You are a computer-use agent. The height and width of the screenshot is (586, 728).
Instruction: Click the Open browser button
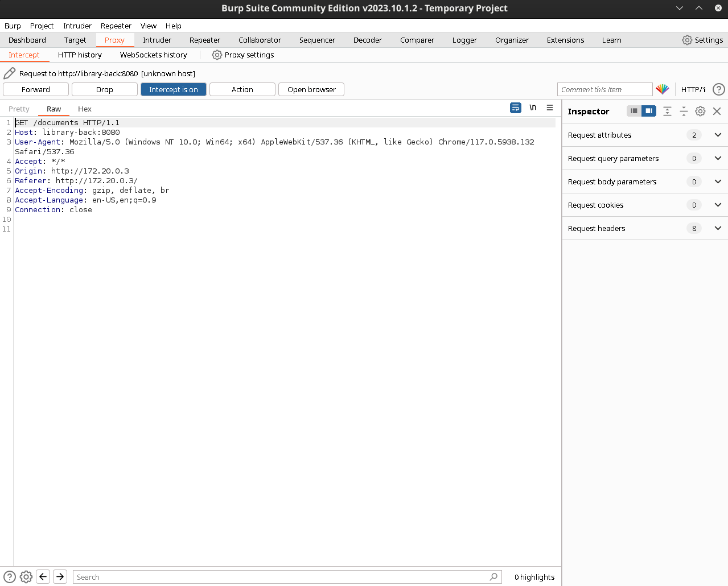(311, 89)
